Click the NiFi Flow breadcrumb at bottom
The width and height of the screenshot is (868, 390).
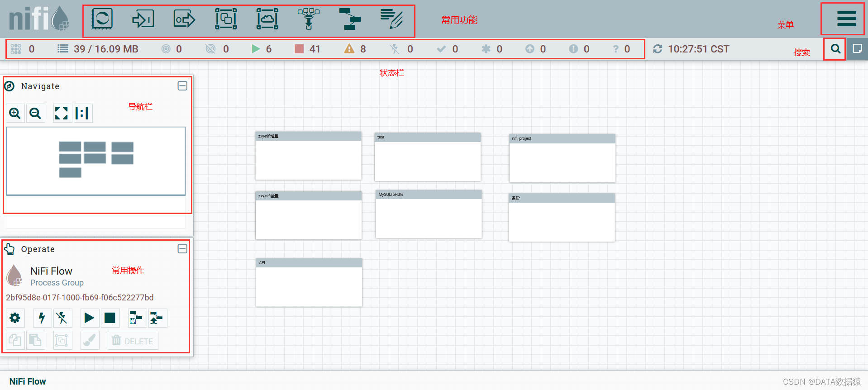(28, 381)
